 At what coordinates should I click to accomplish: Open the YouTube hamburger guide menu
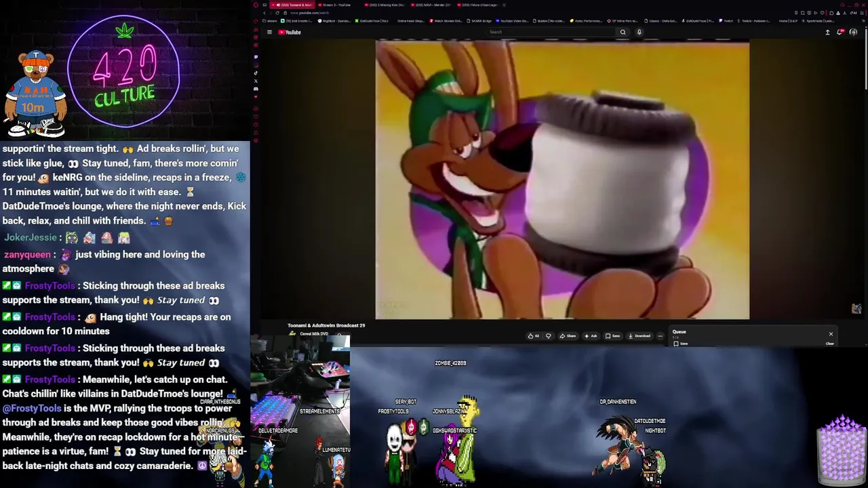(269, 32)
